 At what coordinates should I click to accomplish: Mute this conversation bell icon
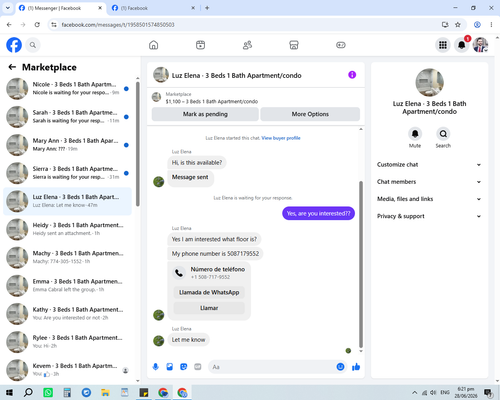click(415, 134)
